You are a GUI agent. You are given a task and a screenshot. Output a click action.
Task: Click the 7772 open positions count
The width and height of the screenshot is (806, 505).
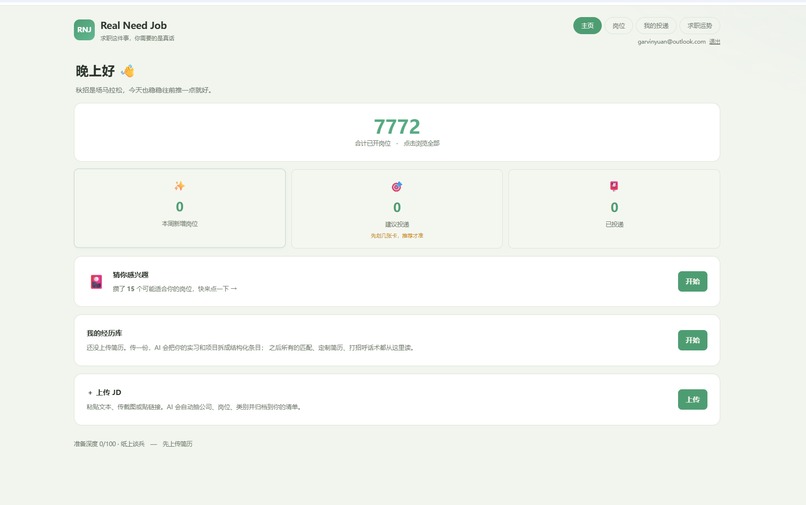tap(397, 127)
